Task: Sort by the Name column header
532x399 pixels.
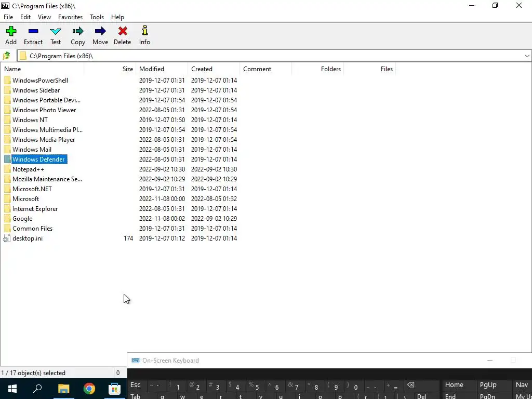Action: coord(42,69)
